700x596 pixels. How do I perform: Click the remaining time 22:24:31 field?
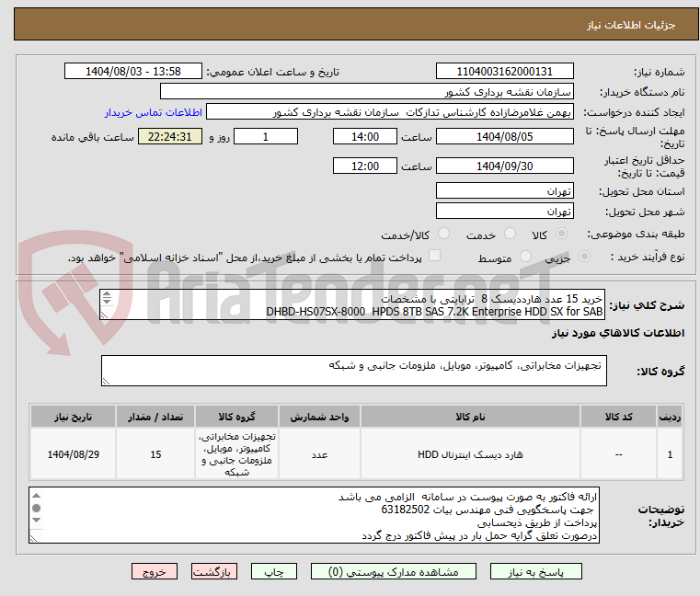point(169,137)
